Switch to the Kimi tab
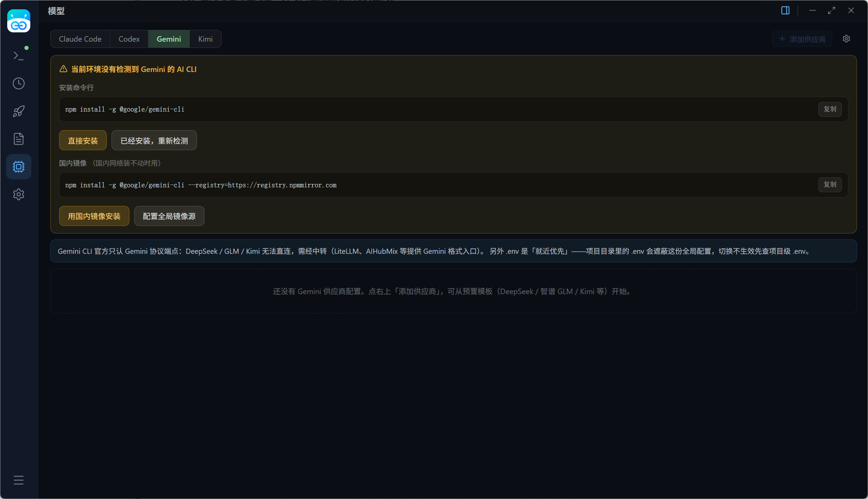Screen dimensions: 868x499 205,39
